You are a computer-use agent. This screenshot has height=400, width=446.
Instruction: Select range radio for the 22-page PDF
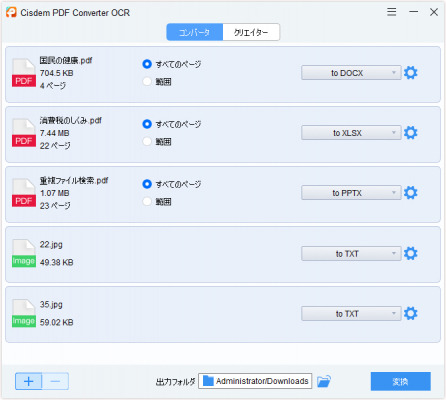coord(147,141)
